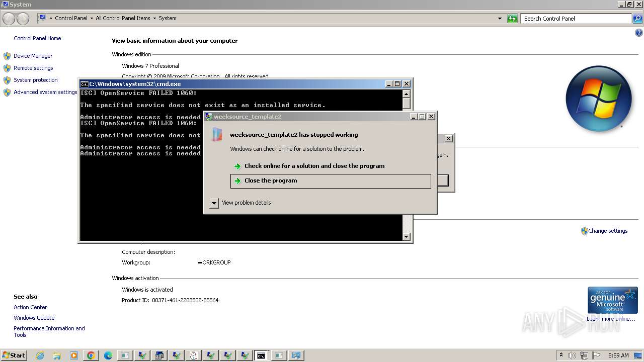Click shield icon beside Advanced system settings
The height and width of the screenshot is (362, 644).
[7, 92]
